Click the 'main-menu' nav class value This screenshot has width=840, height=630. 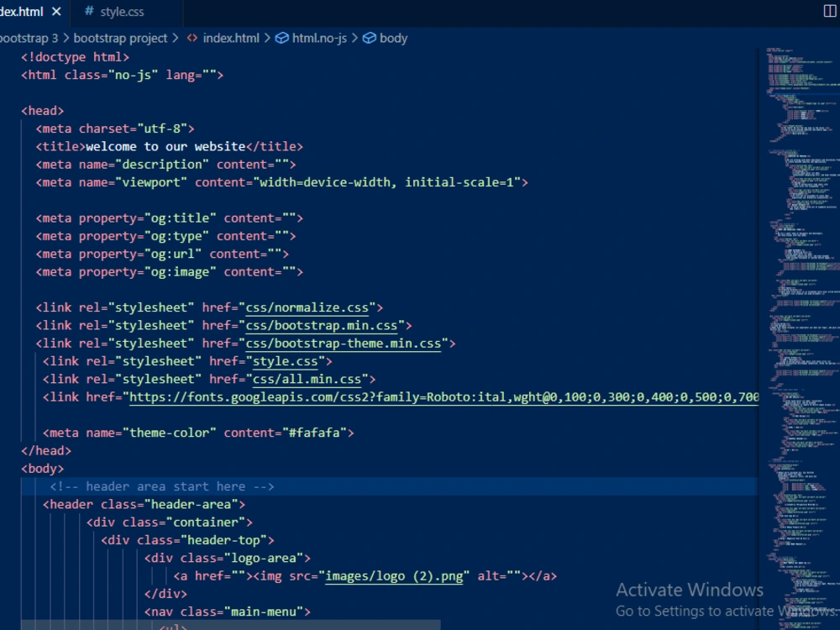(x=263, y=612)
